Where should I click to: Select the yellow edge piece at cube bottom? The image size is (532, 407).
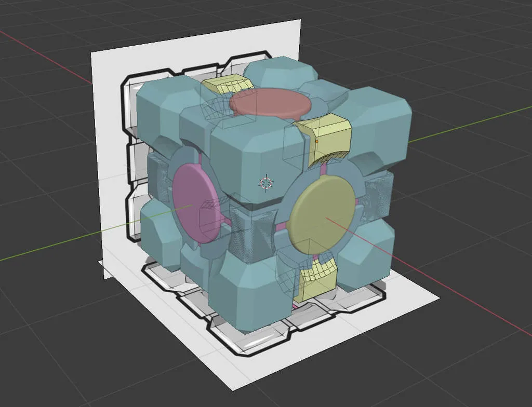[316, 280]
